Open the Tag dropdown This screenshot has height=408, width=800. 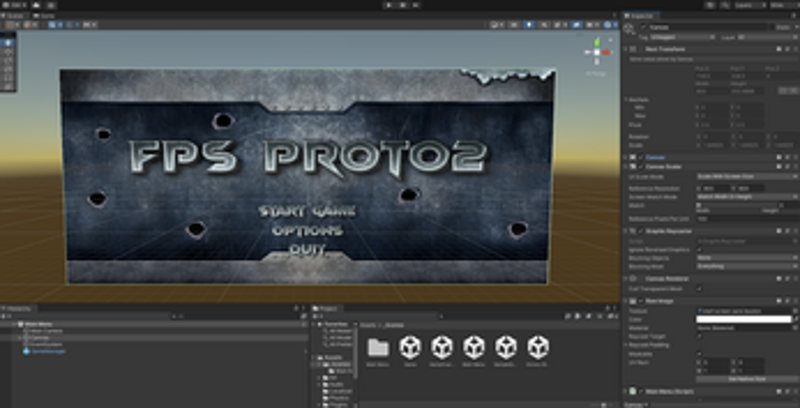pos(682,37)
